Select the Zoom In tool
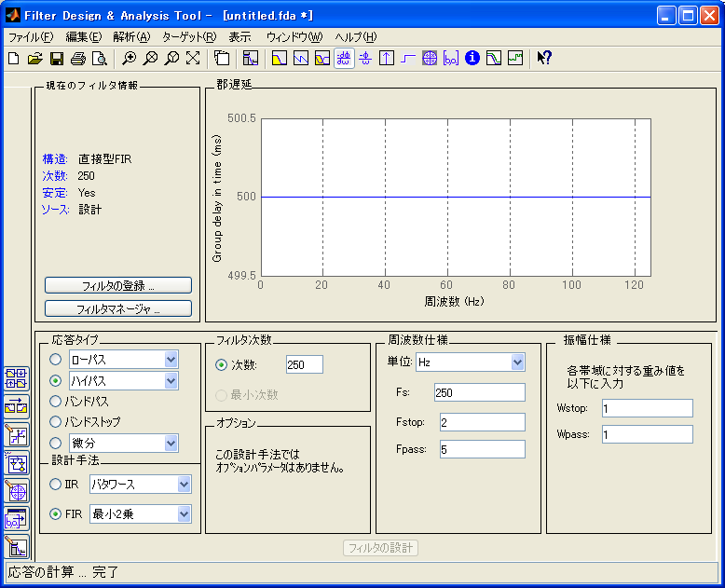The width and height of the screenshot is (725, 588). tap(129, 59)
